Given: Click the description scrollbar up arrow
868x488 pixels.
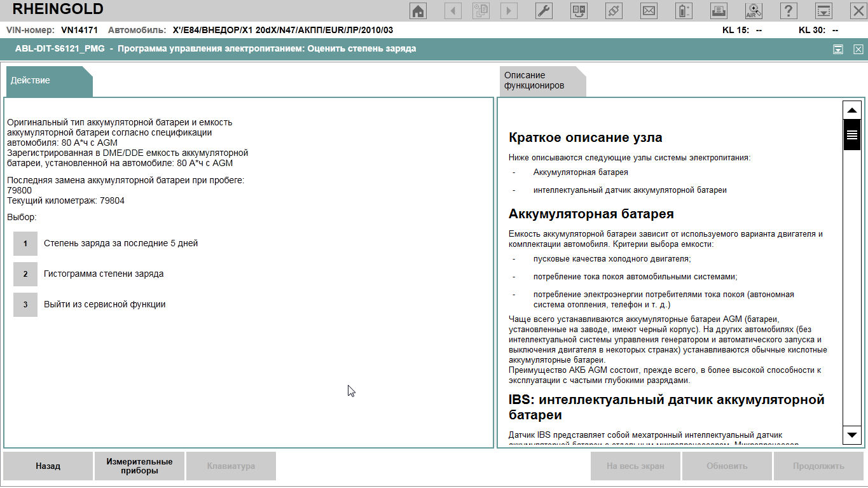Looking at the screenshot, I should 851,109.
